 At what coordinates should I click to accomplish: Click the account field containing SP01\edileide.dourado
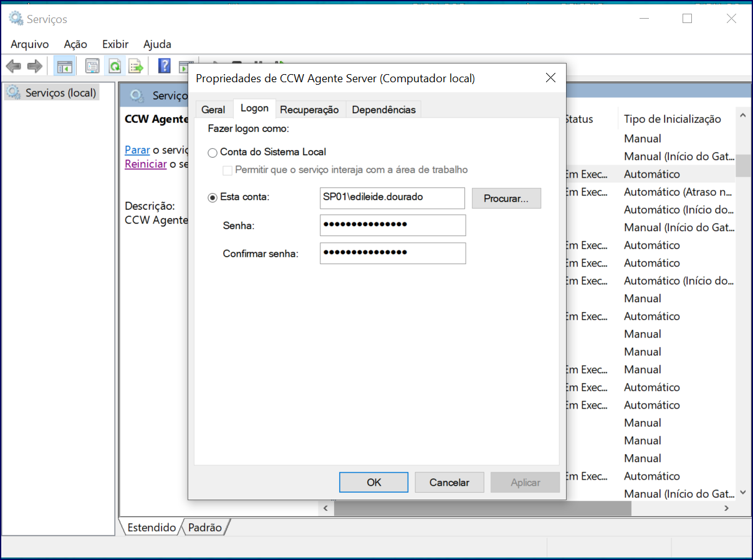[x=392, y=198]
